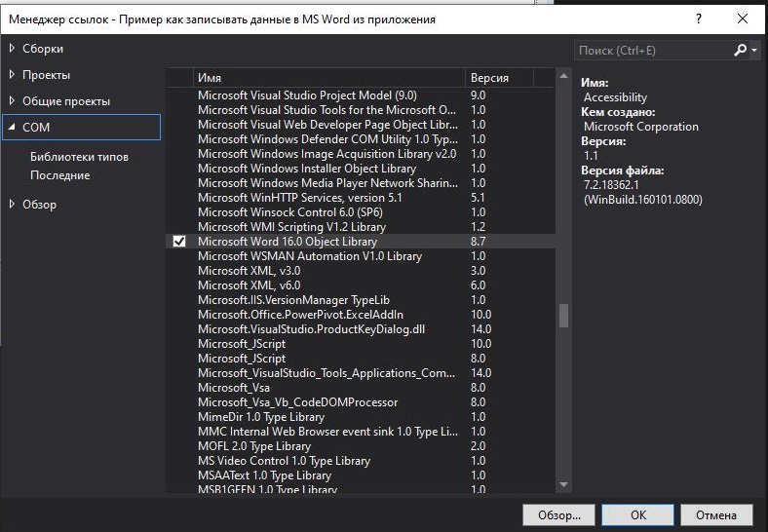Confirm with the OK button
768x532 pixels.
coord(638,514)
